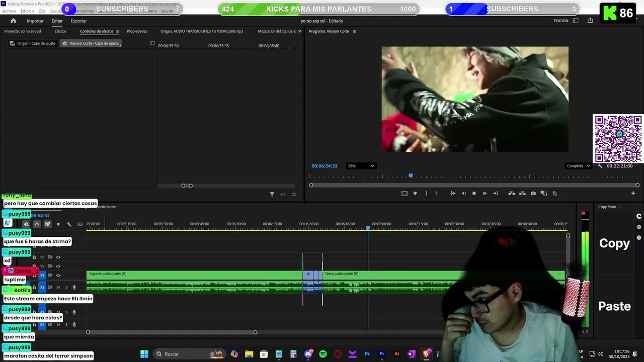The image size is (644, 362).
Task: Solo the A1 audio track
Action: pos(66,288)
